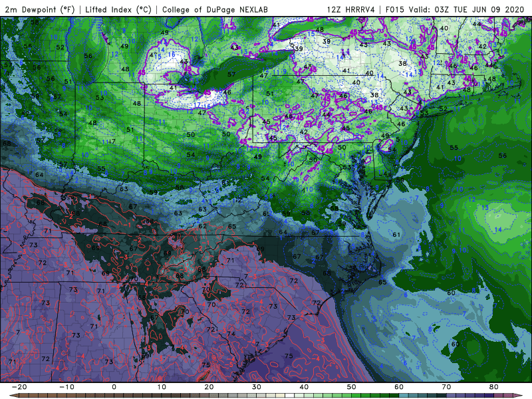Click the right arrow end of color bar
The height and width of the screenshot is (399, 532).
[x=518, y=395]
